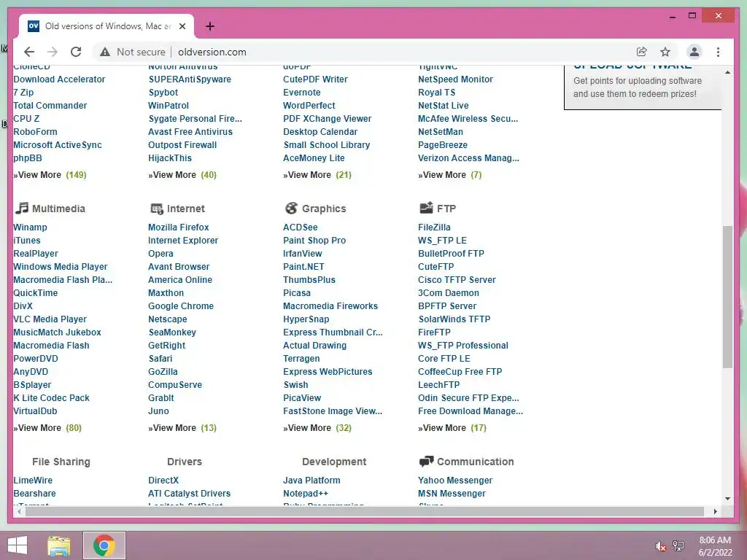The height and width of the screenshot is (560, 747).
Task: Reload the oldversion.com page
Action: pos(76,52)
